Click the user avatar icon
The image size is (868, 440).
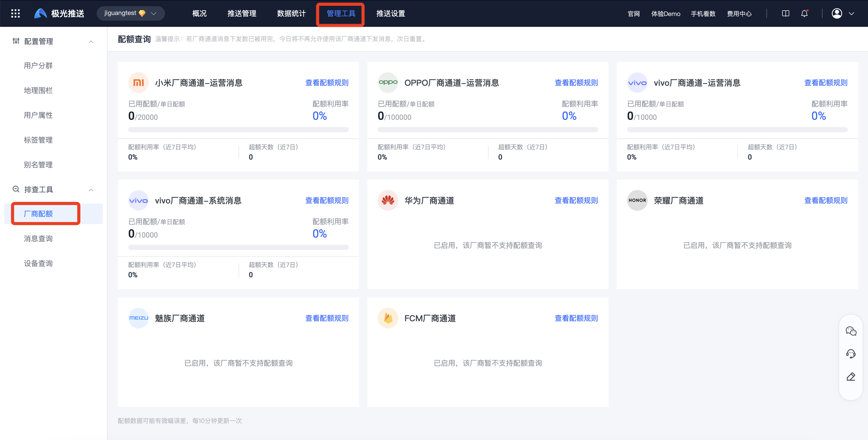pos(837,13)
